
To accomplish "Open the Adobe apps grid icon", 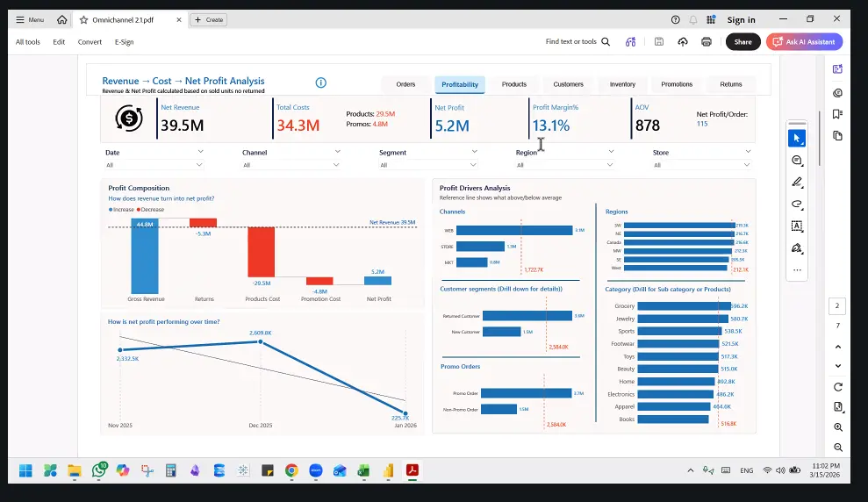I will pyautogui.click(x=712, y=19).
